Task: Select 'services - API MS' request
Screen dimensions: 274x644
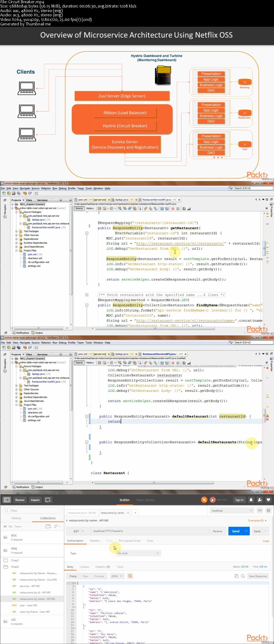Action: point(32,586)
